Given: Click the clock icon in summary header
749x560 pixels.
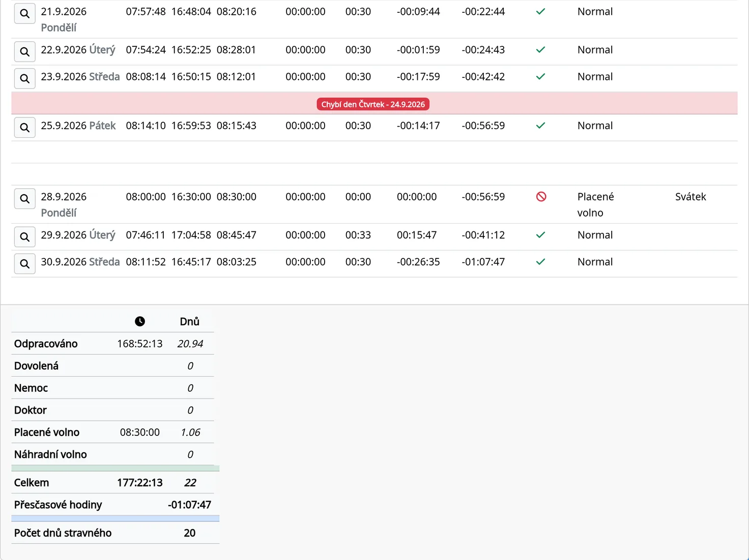Looking at the screenshot, I should point(140,321).
